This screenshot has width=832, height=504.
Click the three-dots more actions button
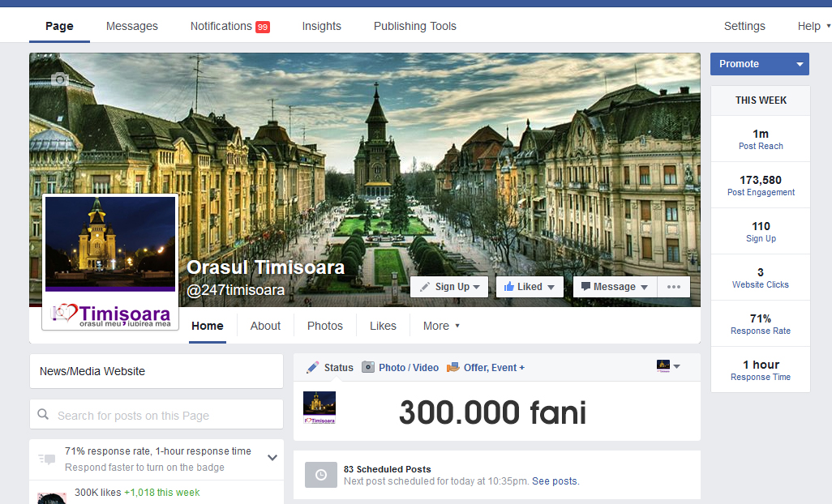pos(674,287)
